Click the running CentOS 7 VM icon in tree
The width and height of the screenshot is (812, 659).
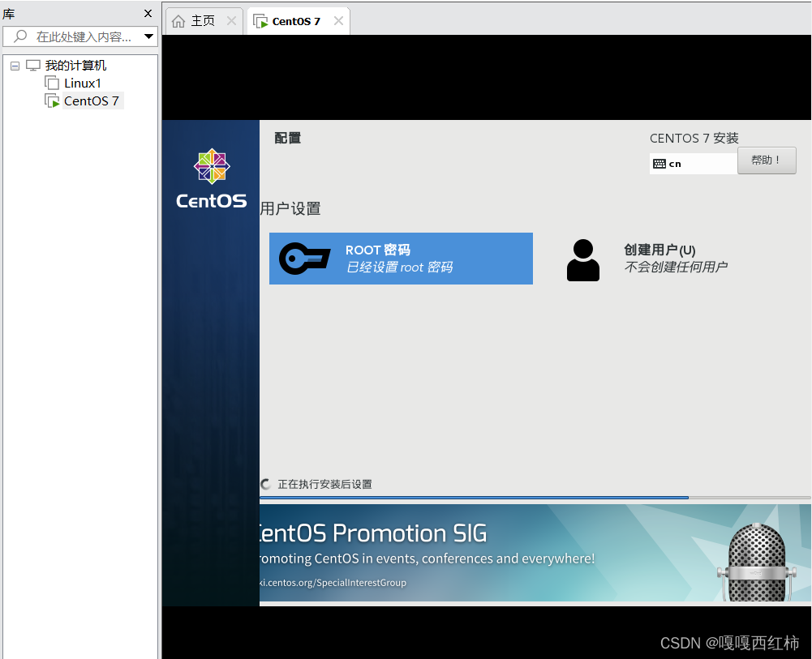pyautogui.click(x=52, y=101)
